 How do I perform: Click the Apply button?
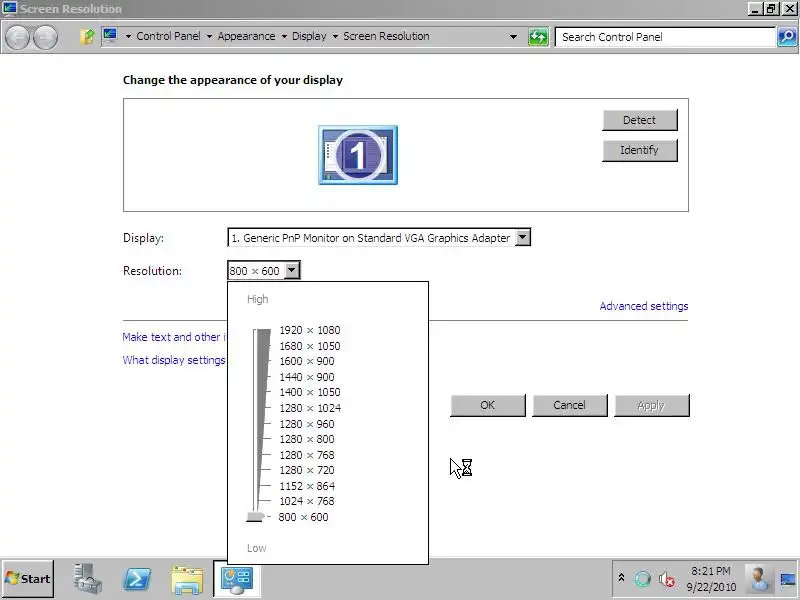(x=652, y=405)
